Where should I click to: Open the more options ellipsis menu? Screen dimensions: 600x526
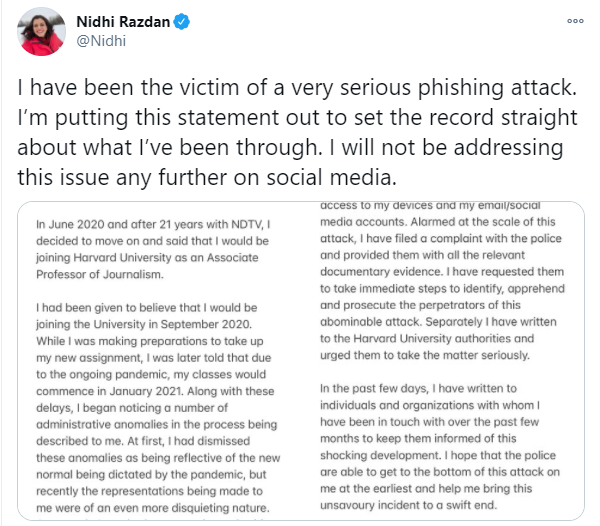point(575,20)
